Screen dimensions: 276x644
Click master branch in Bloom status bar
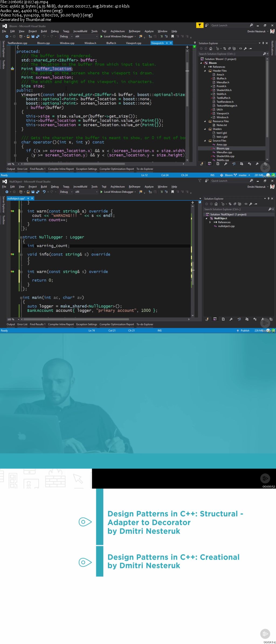pos(242,175)
